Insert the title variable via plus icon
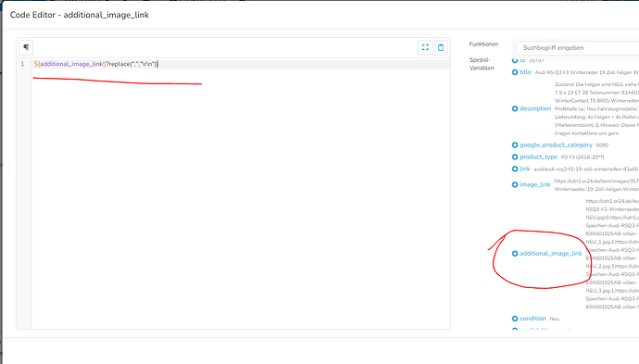 coord(515,72)
